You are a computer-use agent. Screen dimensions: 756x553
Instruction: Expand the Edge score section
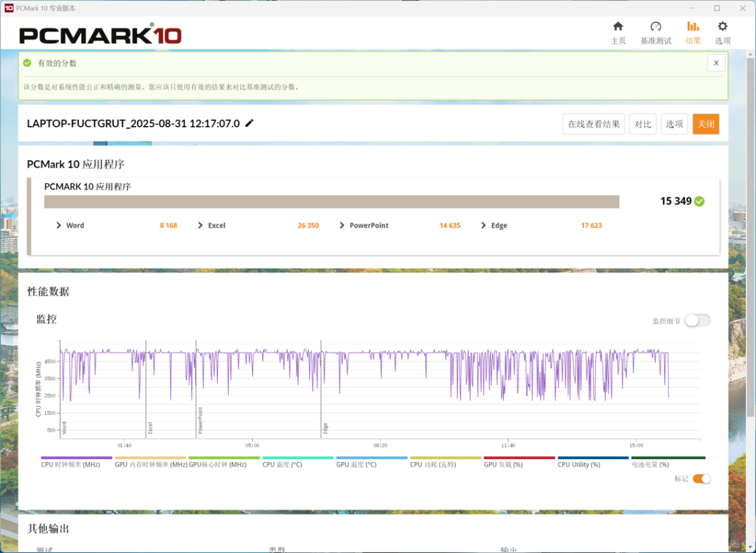(484, 226)
